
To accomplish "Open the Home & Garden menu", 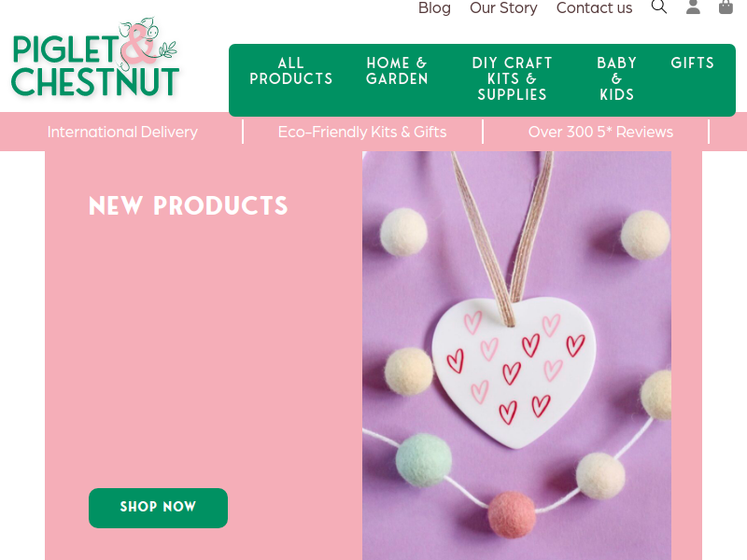I will tap(397, 71).
